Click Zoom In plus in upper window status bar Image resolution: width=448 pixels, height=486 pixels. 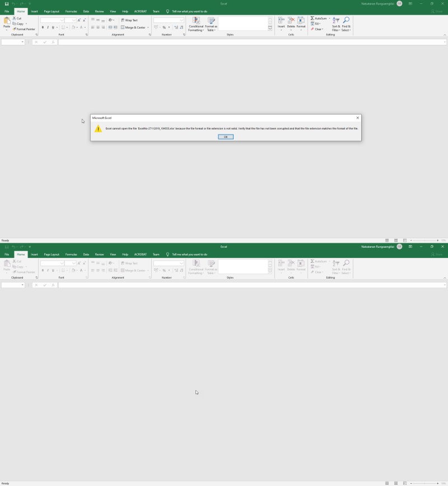coord(437,240)
